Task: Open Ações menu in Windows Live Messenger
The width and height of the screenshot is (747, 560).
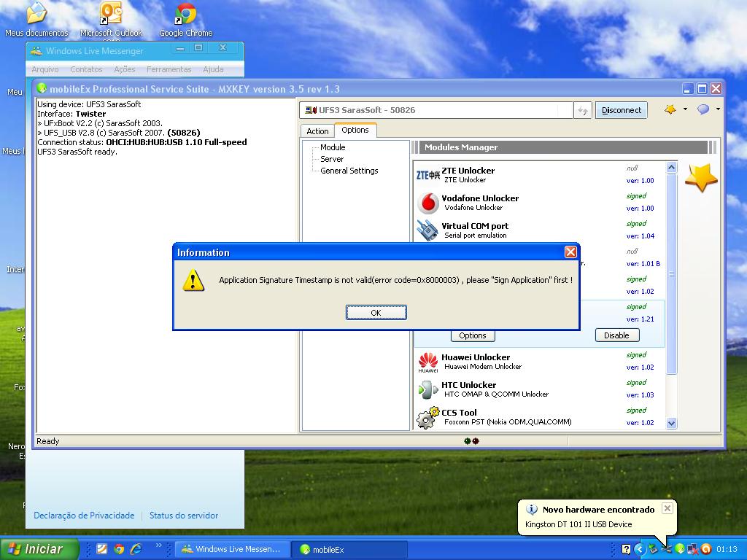Action: (124, 69)
